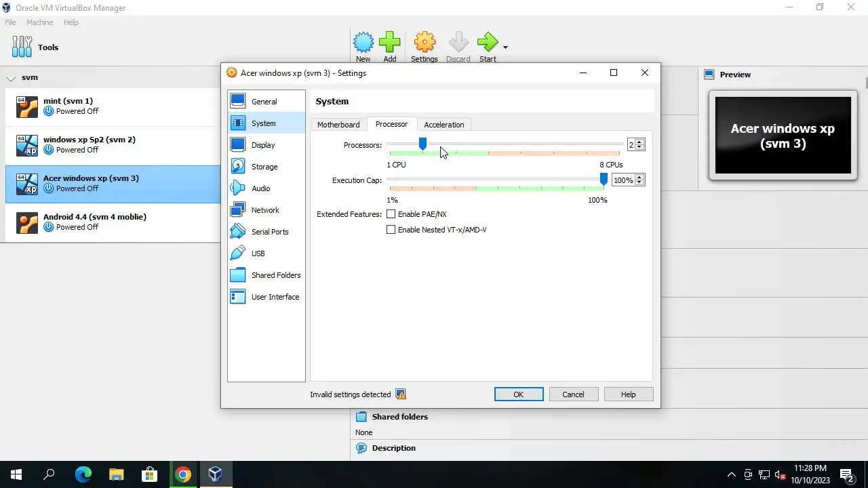Select the windows xp Sp2 (svm 2) machine
868x488 pixels.
coord(113,145)
